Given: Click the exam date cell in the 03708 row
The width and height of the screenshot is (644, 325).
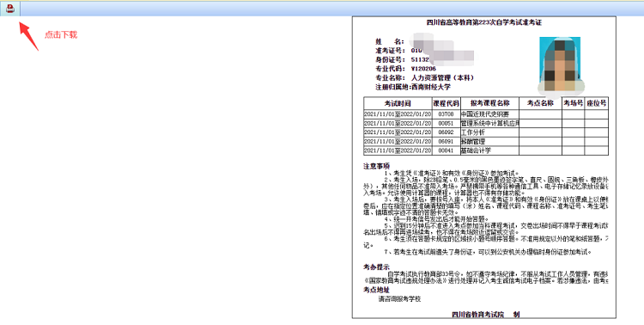Looking at the screenshot, I should coord(398,114).
